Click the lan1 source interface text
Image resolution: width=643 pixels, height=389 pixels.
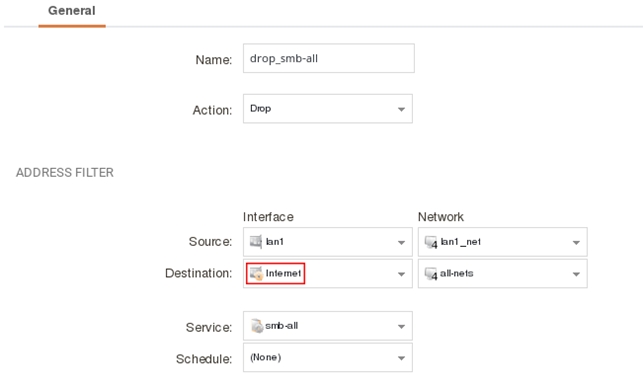point(275,242)
